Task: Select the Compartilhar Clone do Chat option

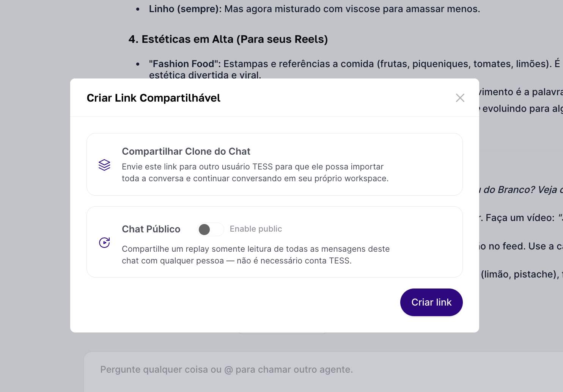Action: [x=275, y=164]
